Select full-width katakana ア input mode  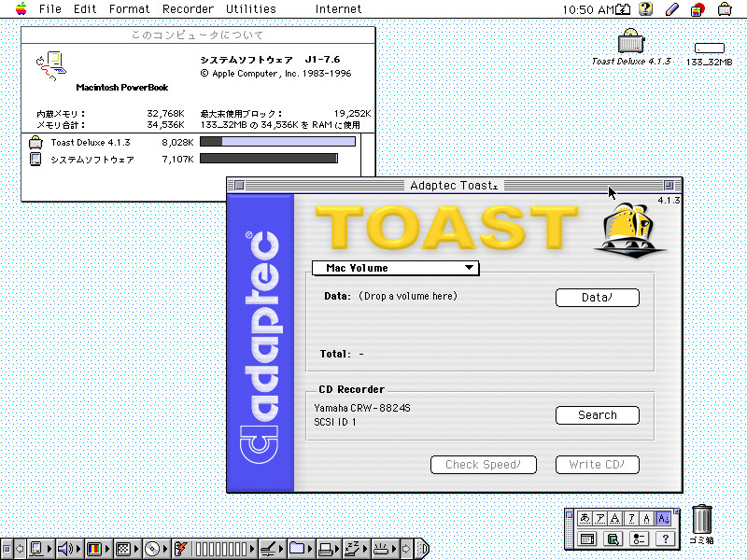coord(600,518)
